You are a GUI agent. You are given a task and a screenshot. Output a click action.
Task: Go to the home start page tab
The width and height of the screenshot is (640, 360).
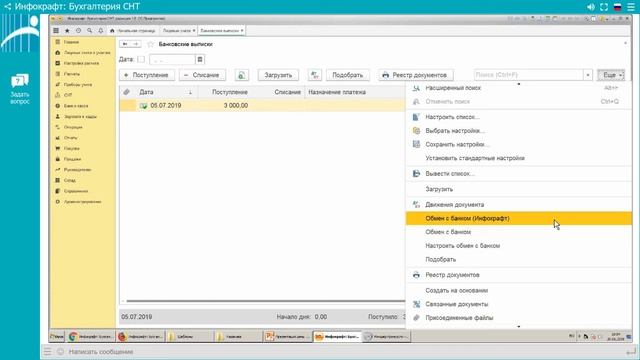tap(133, 31)
